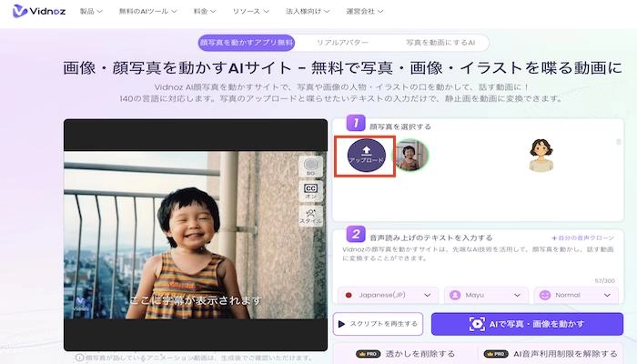Switch to the リアルアバター tab

342,43
